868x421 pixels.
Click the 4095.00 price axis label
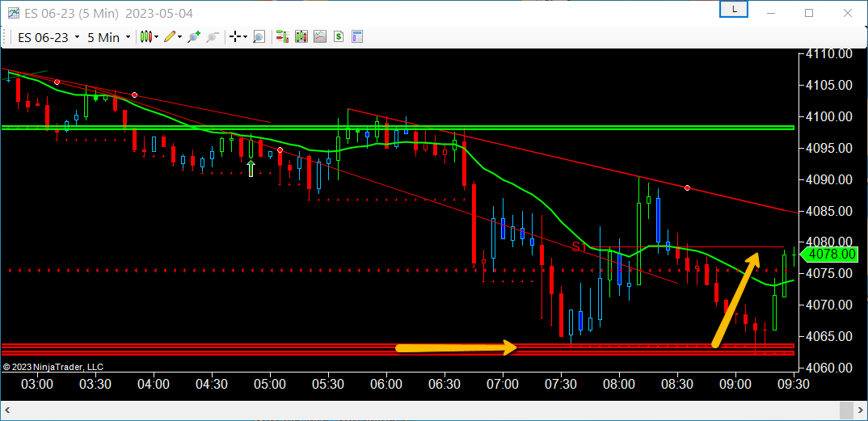tap(829, 148)
